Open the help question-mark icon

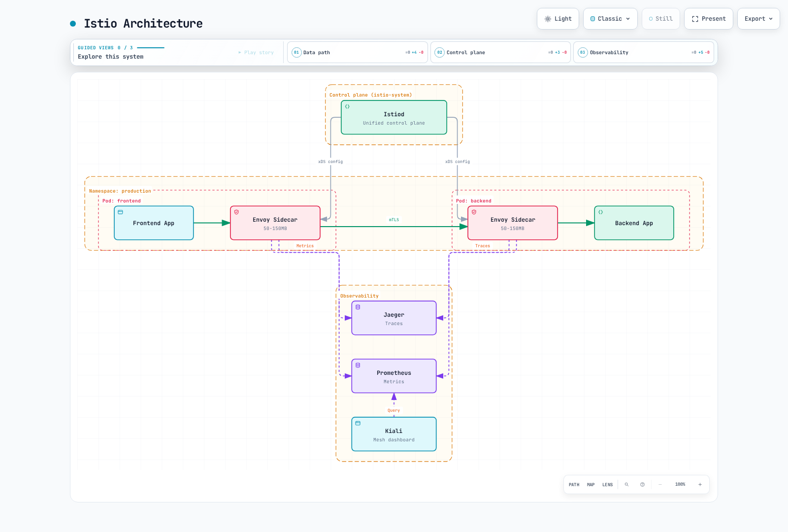click(642, 485)
